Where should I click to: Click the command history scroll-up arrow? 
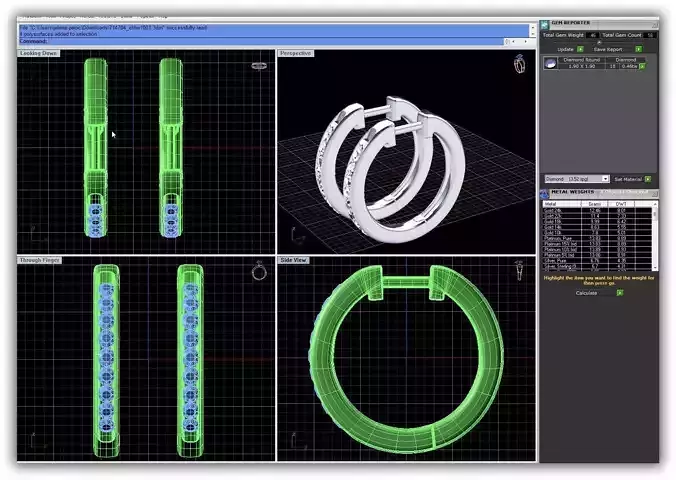(x=533, y=27)
